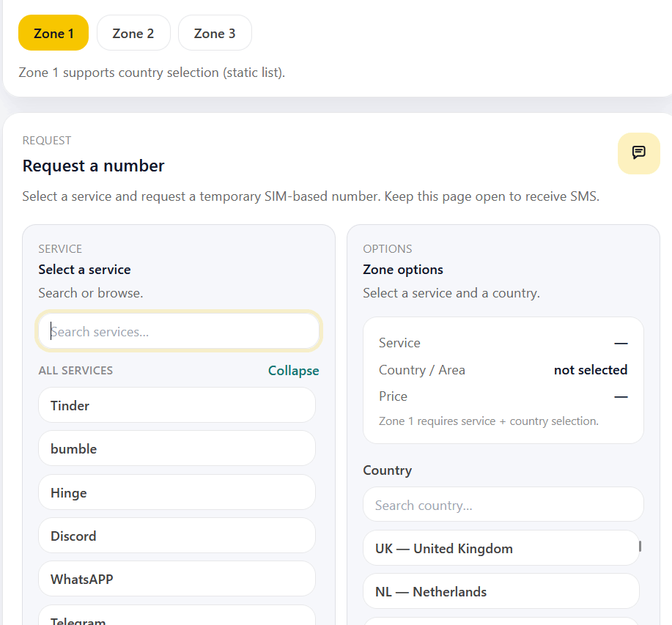Choose the Telegram service
This screenshot has width=672, height=625.
pos(177,616)
